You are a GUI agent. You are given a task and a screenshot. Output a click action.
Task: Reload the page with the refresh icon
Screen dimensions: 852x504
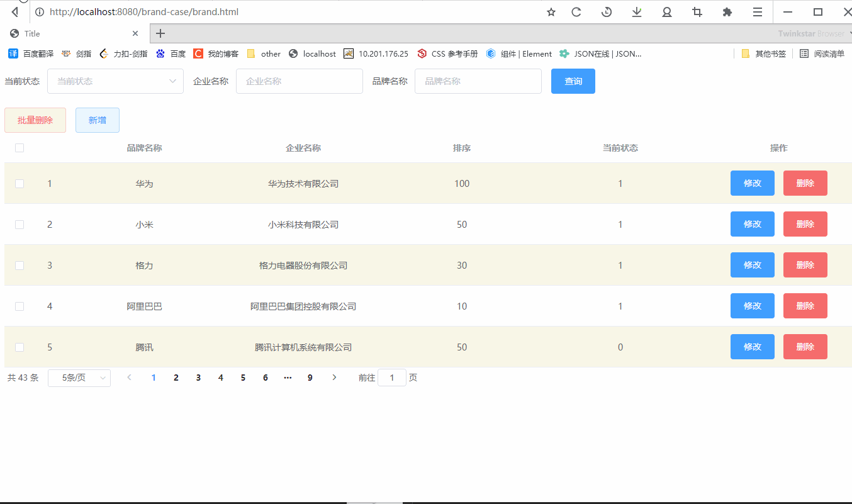pyautogui.click(x=576, y=11)
